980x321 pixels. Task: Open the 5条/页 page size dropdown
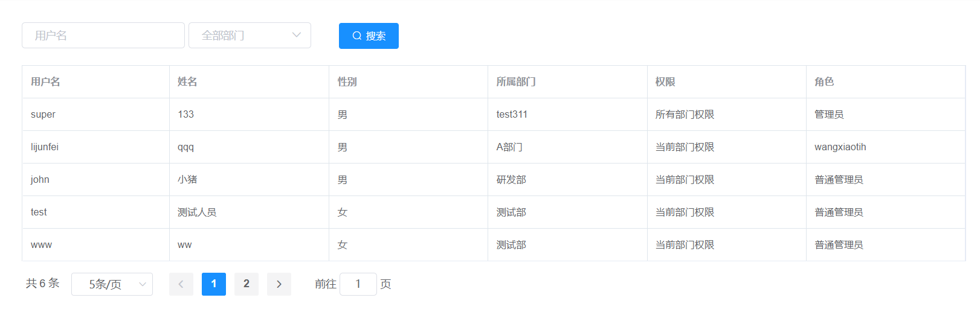tap(112, 284)
